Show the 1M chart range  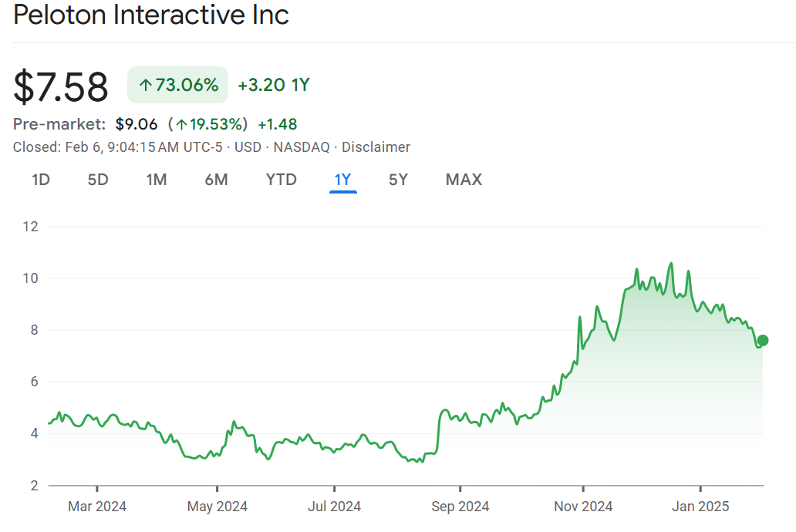pos(157,180)
